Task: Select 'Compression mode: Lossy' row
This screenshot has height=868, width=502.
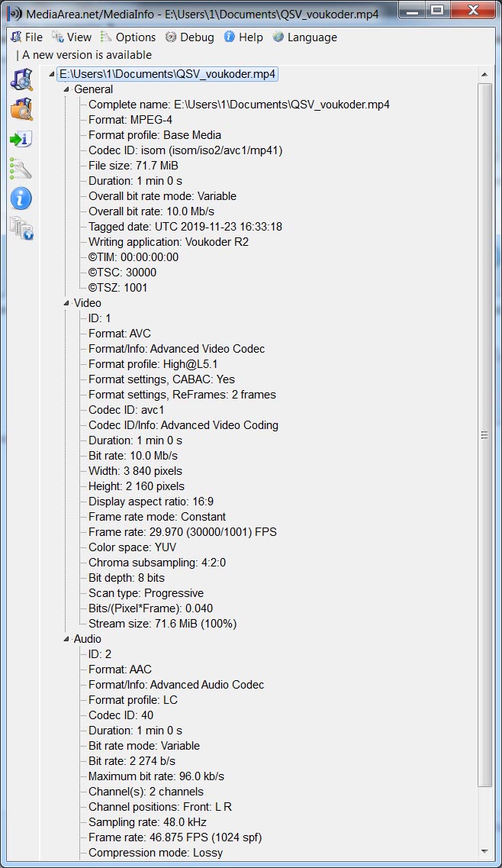Action: pos(156,853)
